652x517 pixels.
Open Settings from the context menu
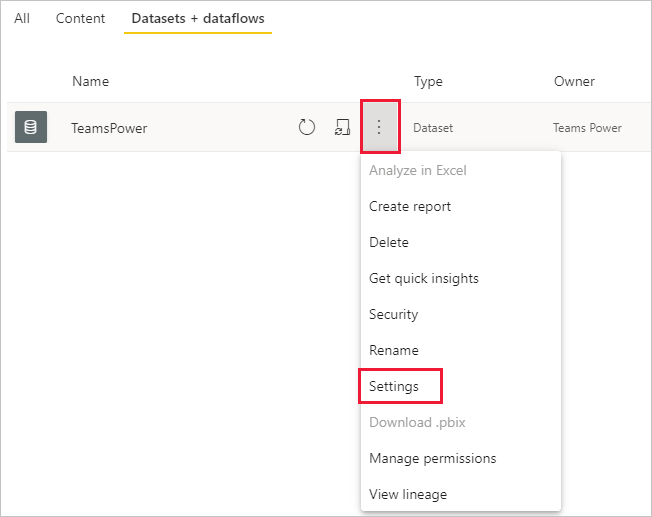[x=394, y=386]
